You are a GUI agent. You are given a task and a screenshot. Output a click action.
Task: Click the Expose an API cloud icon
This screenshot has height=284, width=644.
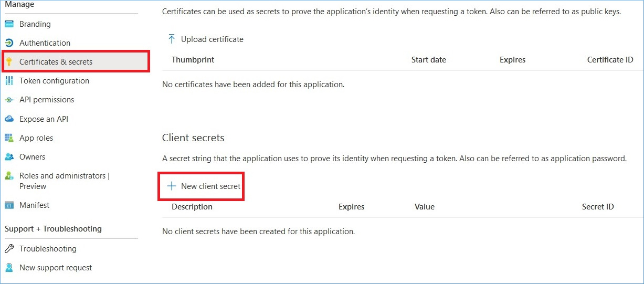(9, 119)
